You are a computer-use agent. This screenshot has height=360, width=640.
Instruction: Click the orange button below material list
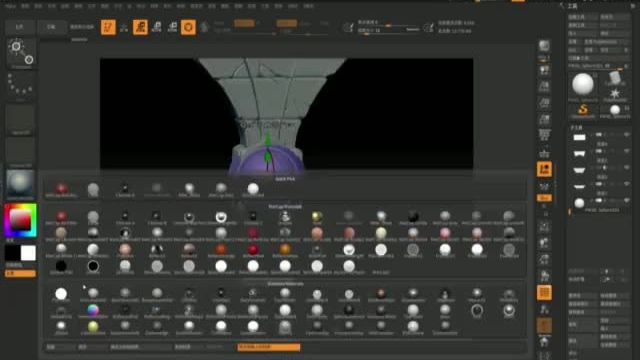(269, 347)
